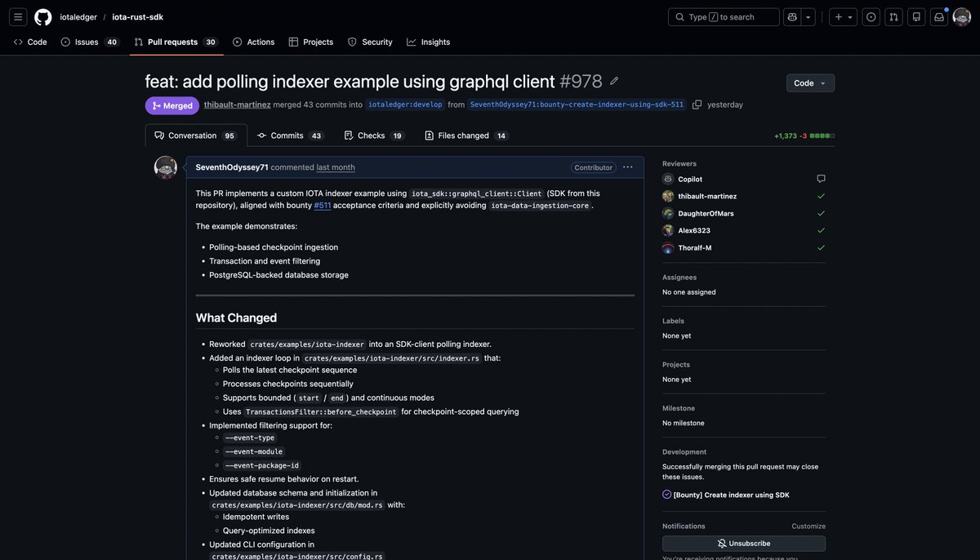Open the Projects tab
Image resolution: width=980 pixels, height=560 pixels.
coord(311,42)
